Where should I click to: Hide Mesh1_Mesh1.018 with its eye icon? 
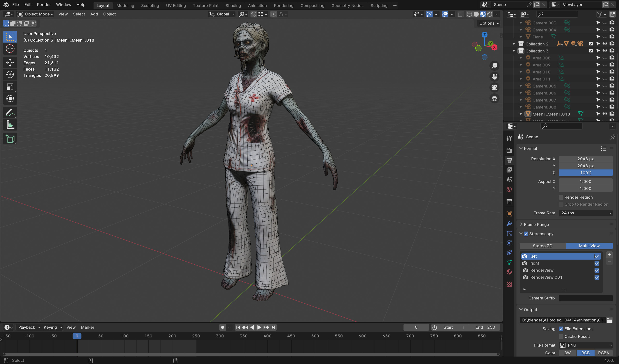[x=605, y=114]
